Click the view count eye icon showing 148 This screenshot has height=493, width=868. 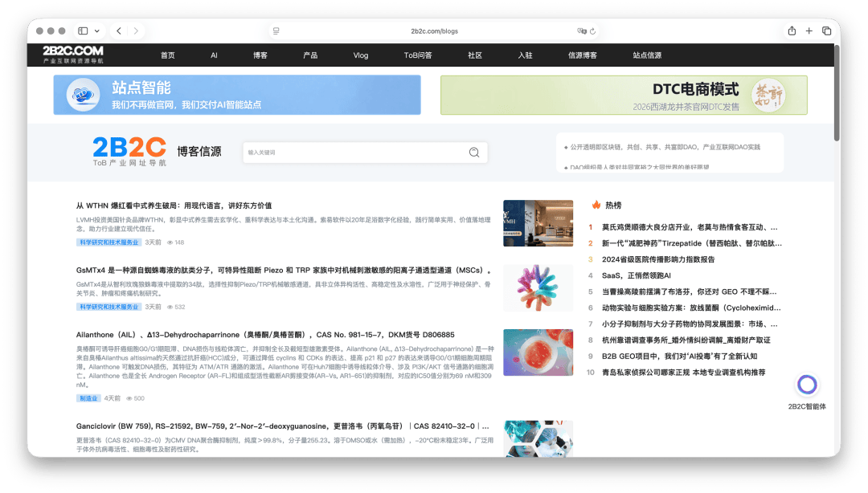pos(170,242)
